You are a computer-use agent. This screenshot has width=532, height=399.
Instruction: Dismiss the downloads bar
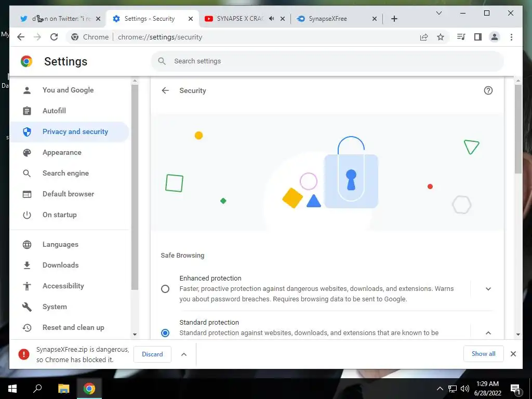(513, 354)
